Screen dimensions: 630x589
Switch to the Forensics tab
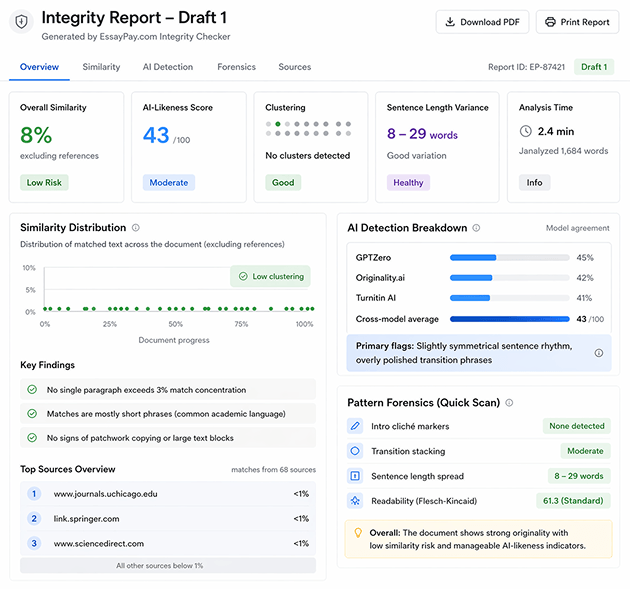(236, 67)
